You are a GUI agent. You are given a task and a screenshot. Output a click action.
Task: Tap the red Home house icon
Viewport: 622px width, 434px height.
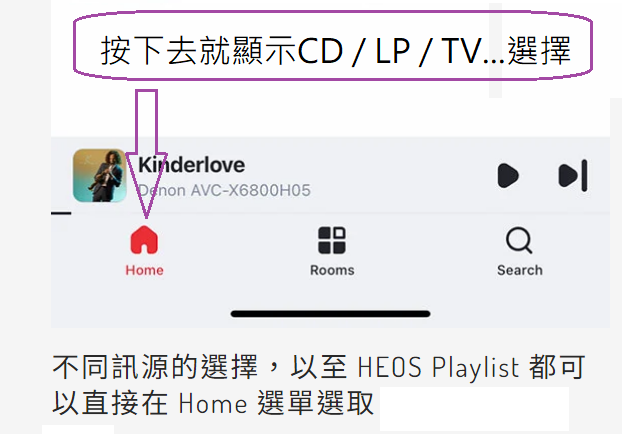[144, 240]
